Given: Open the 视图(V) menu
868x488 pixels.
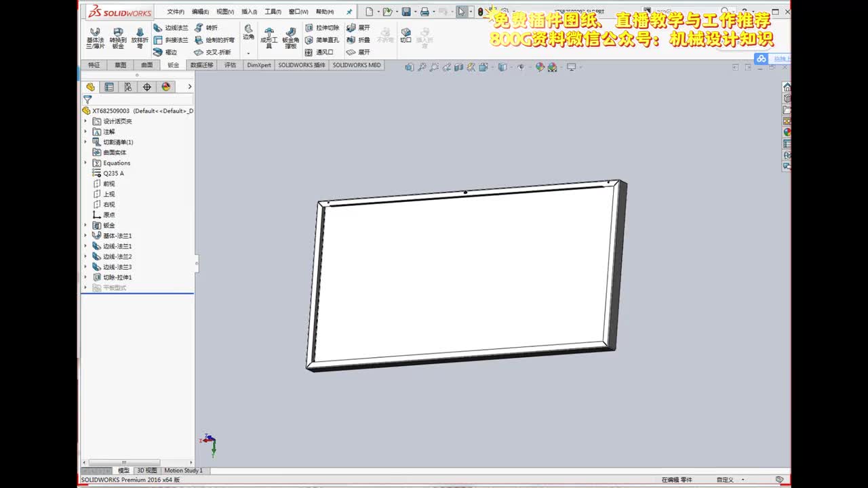Looking at the screenshot, I should click(225, 12).
